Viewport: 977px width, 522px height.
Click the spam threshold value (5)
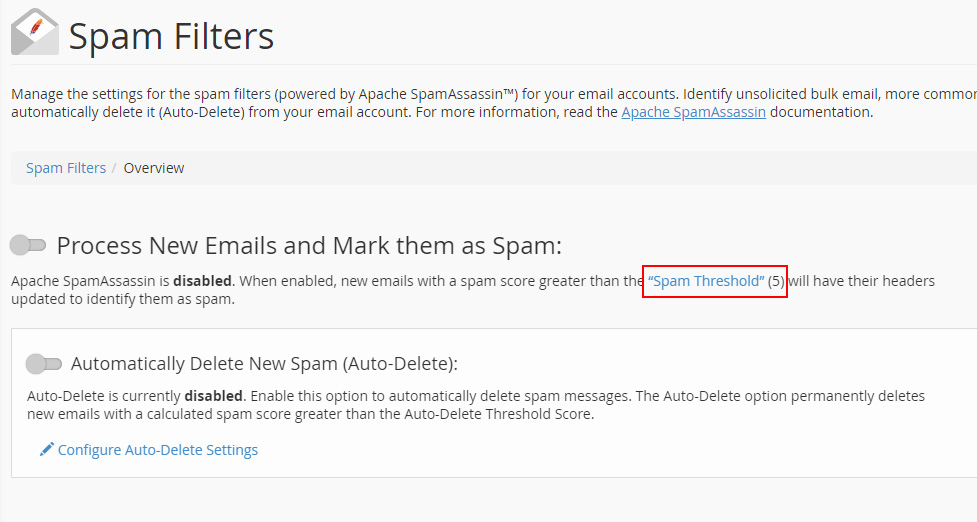tap(776, 281)
